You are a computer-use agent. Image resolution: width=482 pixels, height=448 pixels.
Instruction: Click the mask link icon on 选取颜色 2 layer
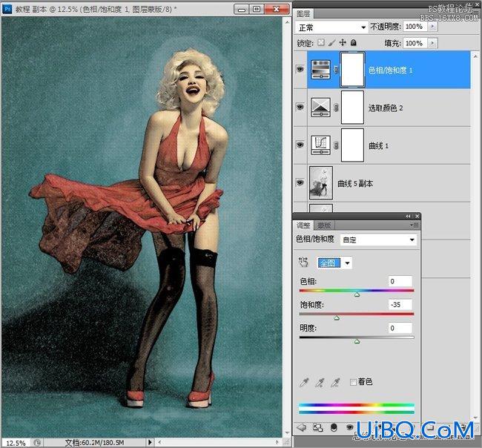point(336,108)
